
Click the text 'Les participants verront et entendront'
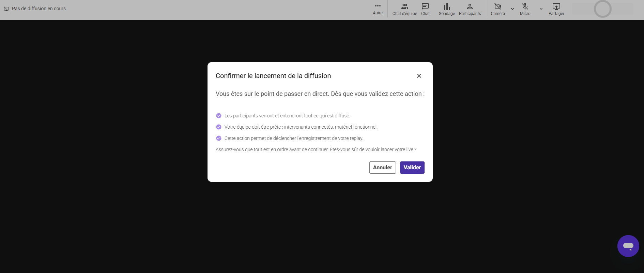[287, 116]
